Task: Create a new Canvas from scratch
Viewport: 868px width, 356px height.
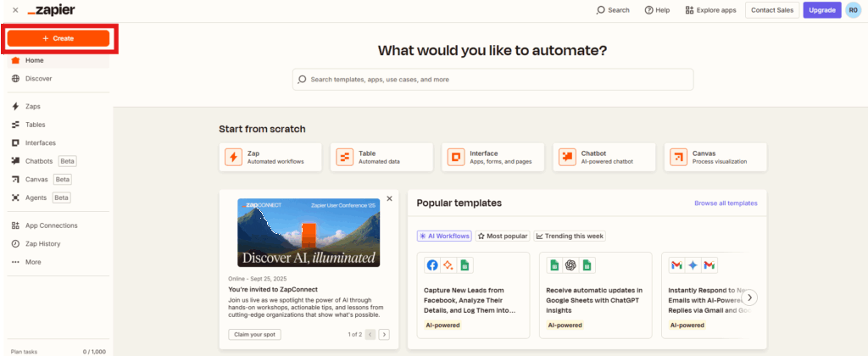Action: tap(715, 158)
